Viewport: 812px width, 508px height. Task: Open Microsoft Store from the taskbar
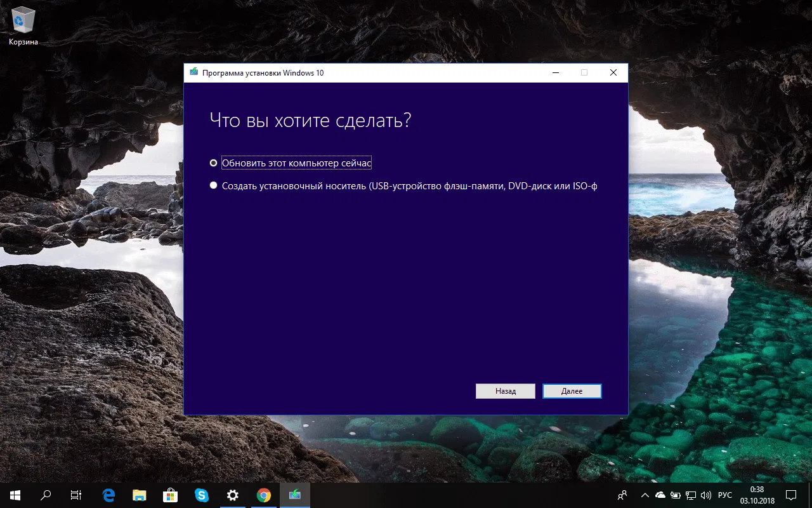[x=171, y=495]
